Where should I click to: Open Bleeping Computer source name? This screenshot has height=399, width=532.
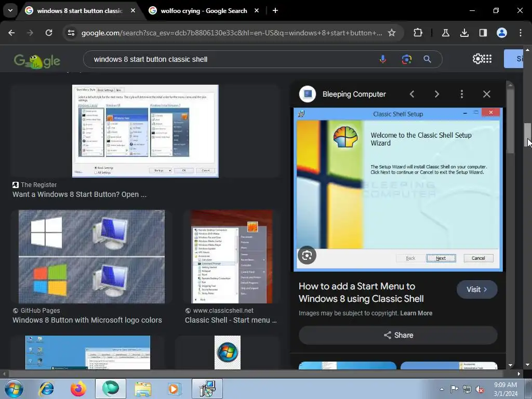click(354, 95)
